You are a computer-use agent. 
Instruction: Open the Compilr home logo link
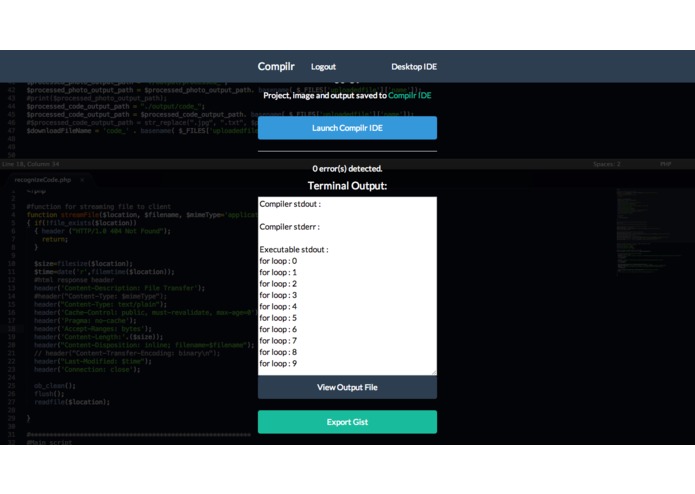[x=276, y=66]
